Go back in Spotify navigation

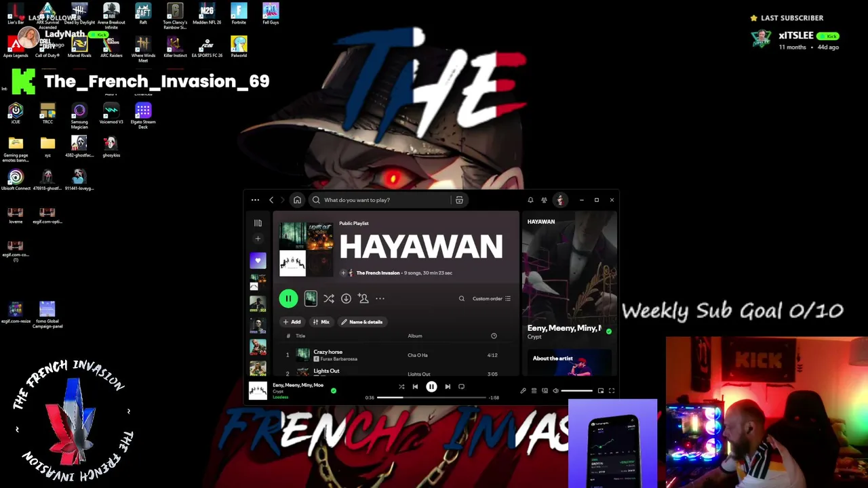[x=271, y=200]
